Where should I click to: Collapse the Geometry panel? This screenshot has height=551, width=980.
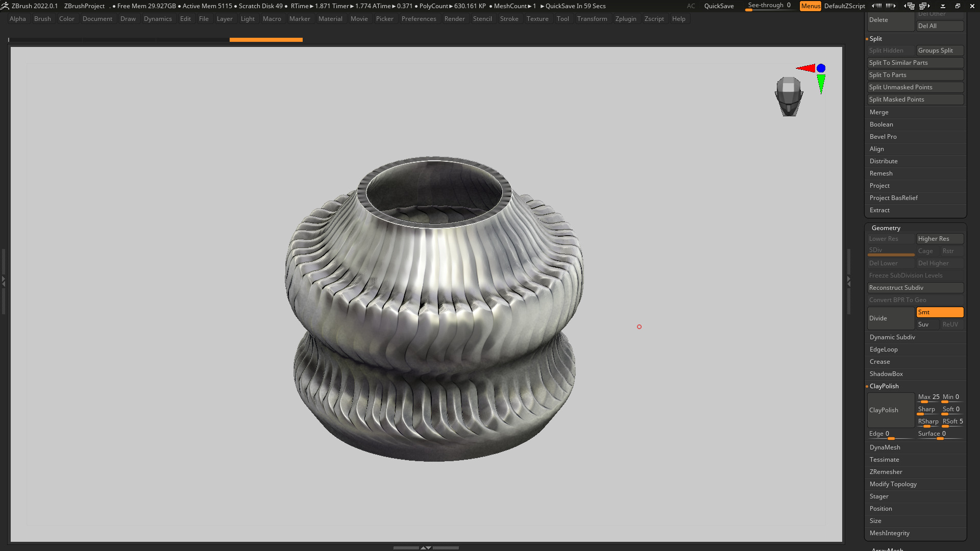tap(886, 228)
